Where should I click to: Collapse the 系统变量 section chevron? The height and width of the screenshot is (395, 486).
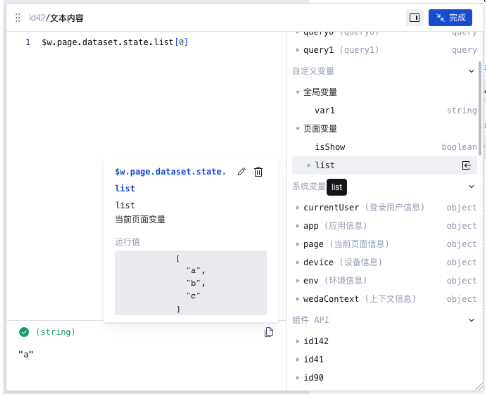click(x=471, y=186)
